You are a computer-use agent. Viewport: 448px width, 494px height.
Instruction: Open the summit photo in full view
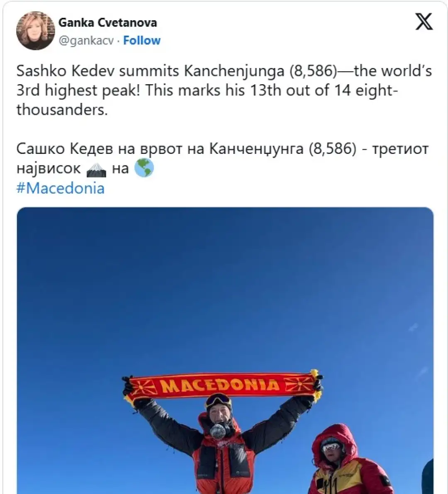click(225, 350)
